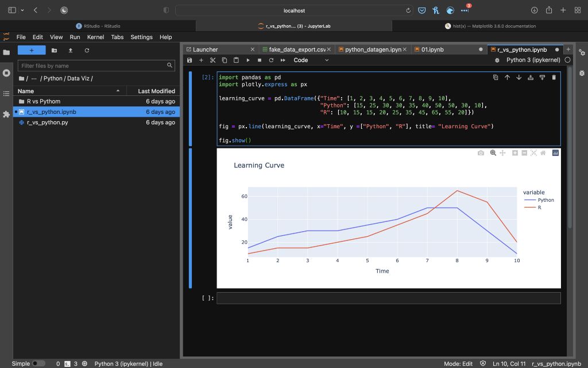Image resolution: width=588 pixels, height=368 pixels.
Task: Toggle the Simple interface switch
Action: [x=38, y=363]
